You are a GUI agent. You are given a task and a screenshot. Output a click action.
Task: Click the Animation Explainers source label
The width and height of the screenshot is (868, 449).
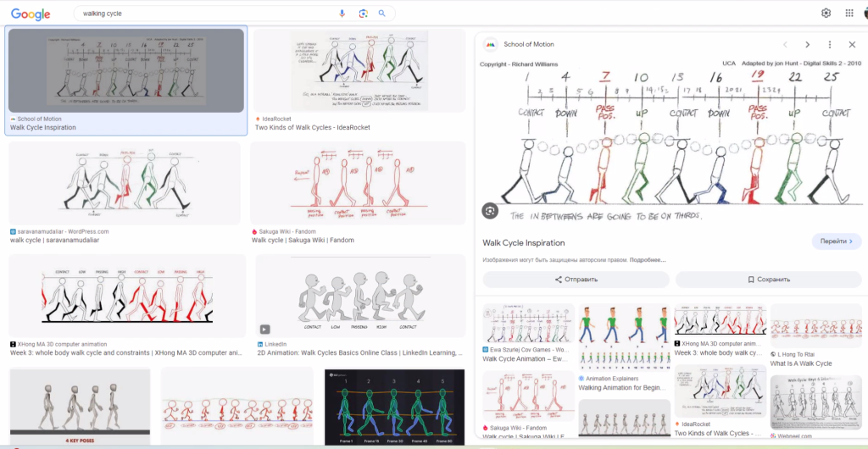[612, 379]
